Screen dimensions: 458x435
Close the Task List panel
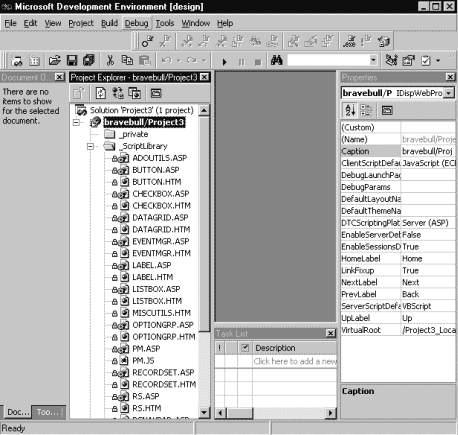click(x=330, y=333)
